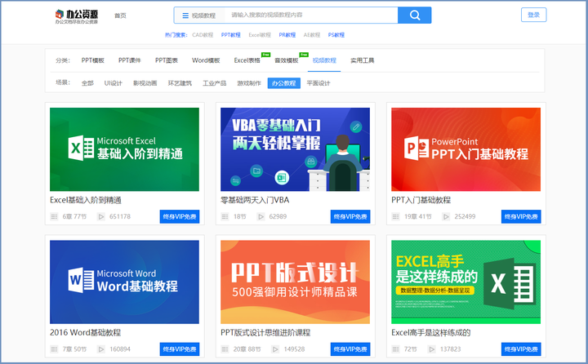Click the 登录 login button
This screenshot has width=588, height=364.
[533, 15]
